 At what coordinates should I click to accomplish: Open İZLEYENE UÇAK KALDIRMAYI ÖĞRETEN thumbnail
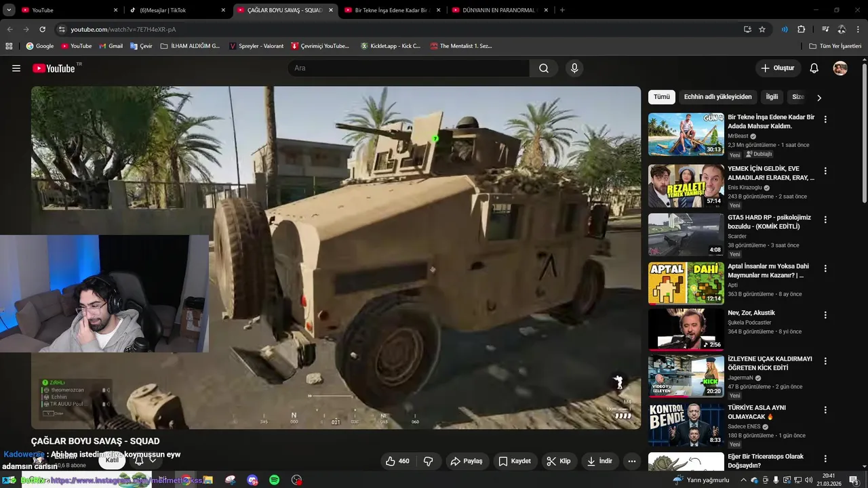click(686, 375)
